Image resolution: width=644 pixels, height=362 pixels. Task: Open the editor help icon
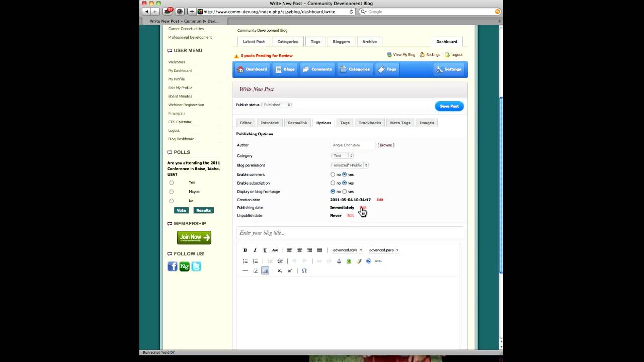click(369, 261)
